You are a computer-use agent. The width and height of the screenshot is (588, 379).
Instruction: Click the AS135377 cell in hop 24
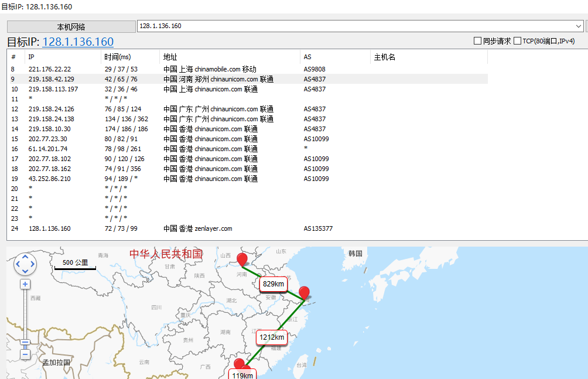(x=318, y=228)
